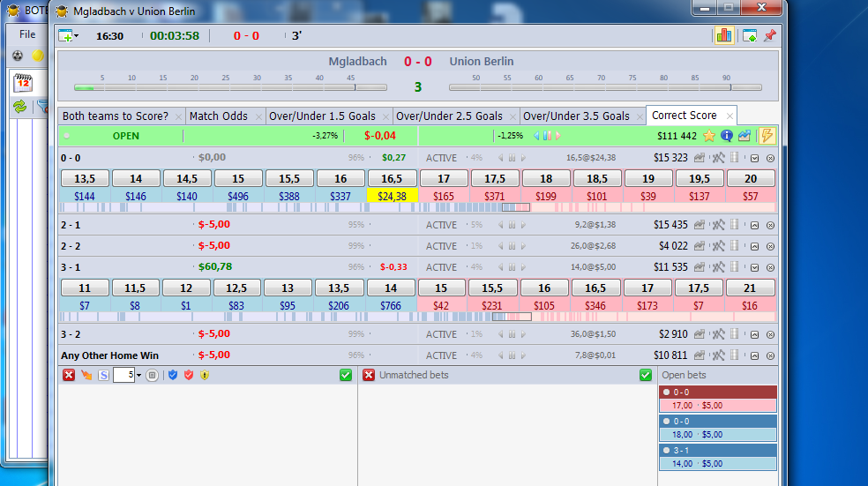Click the pink right arrow in the green market bar

(558, 136)
